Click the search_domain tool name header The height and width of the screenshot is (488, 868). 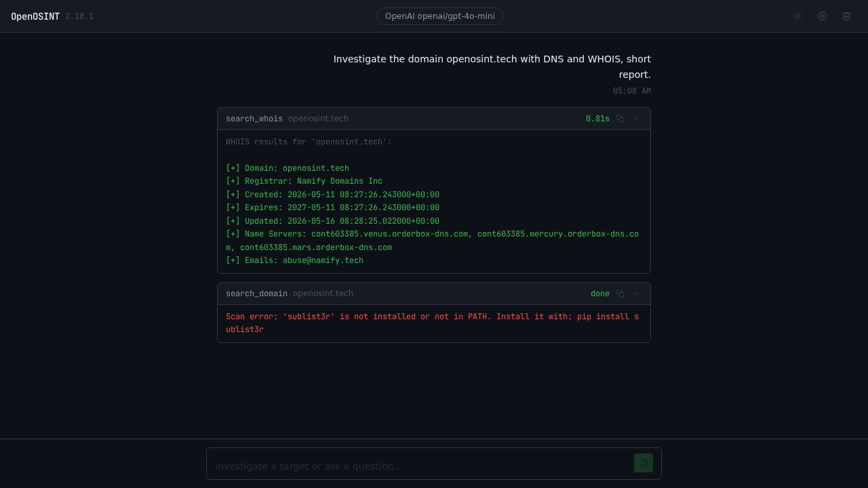[256, 293]
